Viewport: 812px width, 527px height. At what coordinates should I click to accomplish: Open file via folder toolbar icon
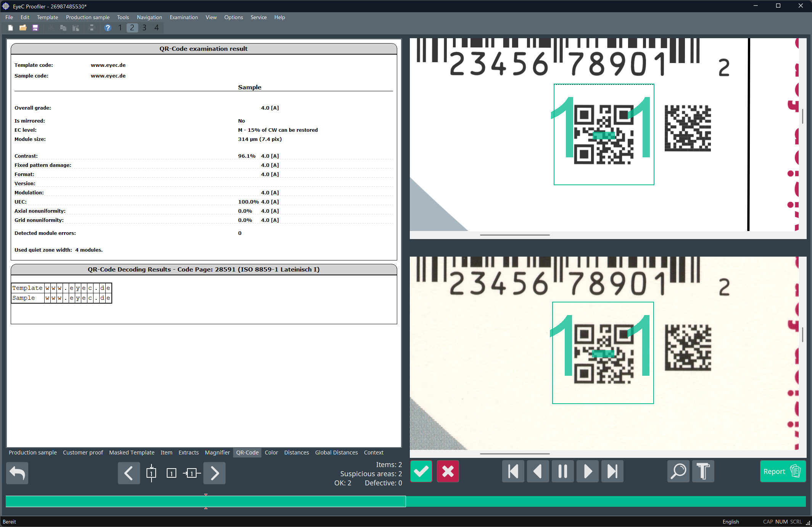tap(23, 28)
